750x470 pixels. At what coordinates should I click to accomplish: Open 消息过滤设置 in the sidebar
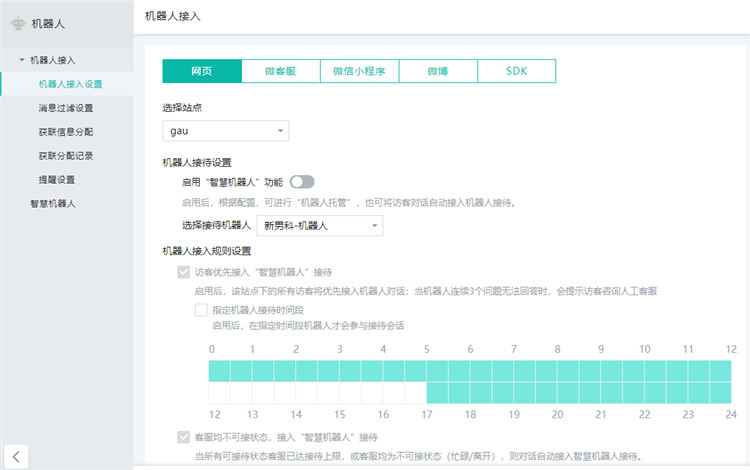65,108
